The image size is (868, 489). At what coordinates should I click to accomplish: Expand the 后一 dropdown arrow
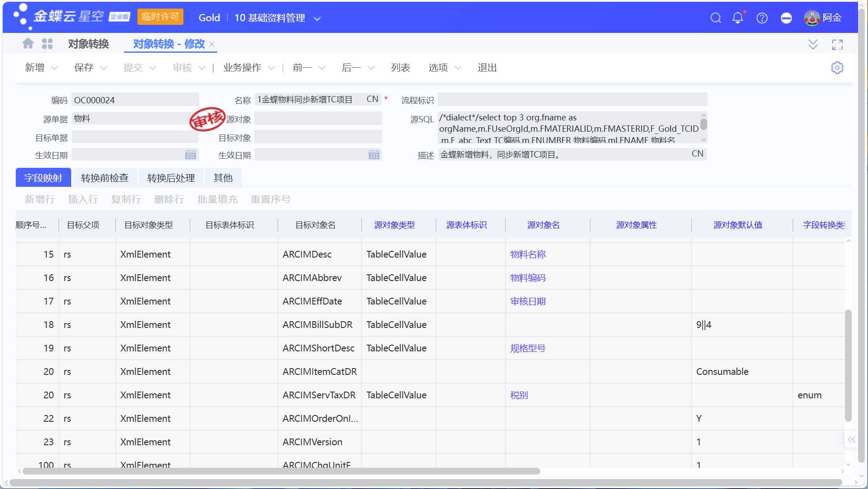(371, 68)
